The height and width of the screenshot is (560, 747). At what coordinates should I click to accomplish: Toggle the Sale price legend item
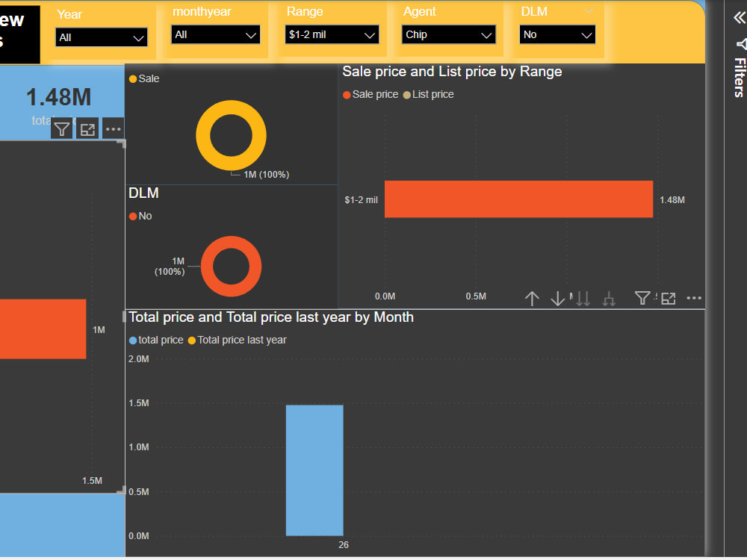coord(370,94)
